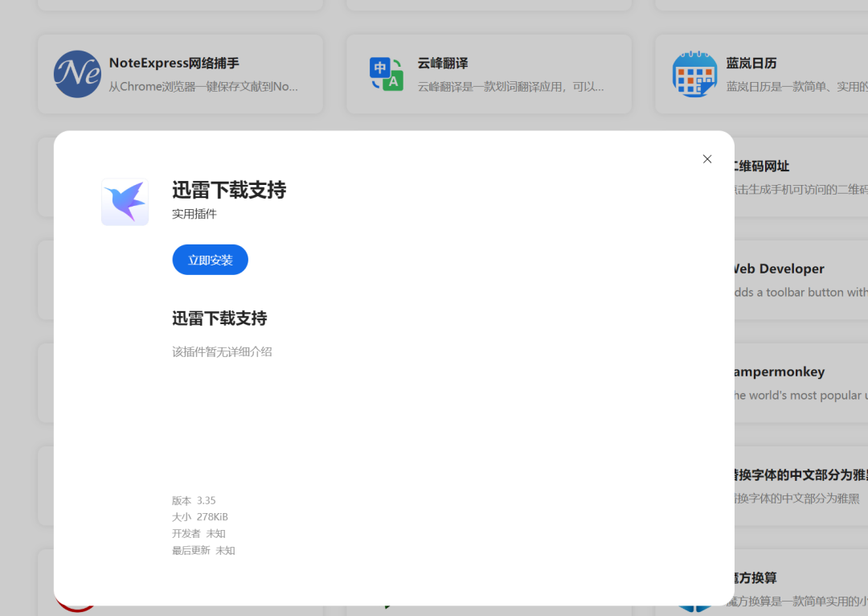Open the 蓝岚日历 card title
868x616 pixels.
click(x=751, y=64)
